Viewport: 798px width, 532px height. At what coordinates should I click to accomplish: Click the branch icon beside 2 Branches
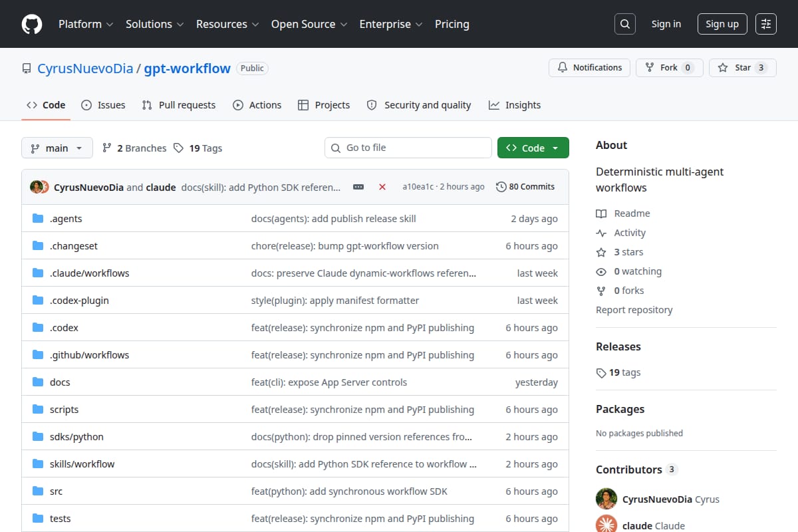tap(106, 148)
